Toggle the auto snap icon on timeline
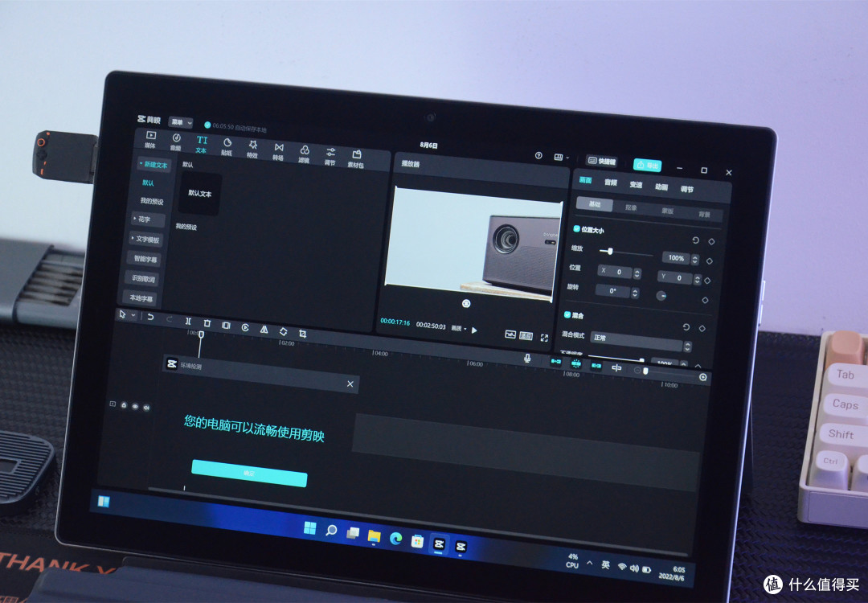The height and width of the screenshot is (603, 868). 575,363
